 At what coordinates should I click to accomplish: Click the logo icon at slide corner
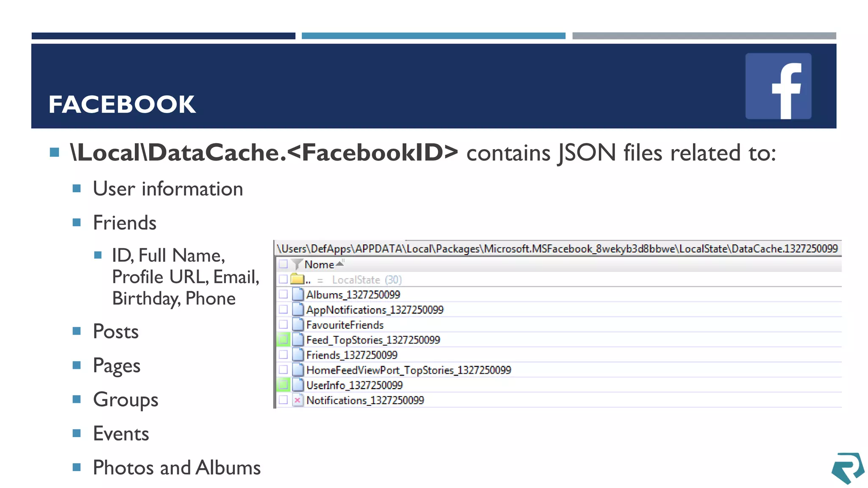coord(848,468)
